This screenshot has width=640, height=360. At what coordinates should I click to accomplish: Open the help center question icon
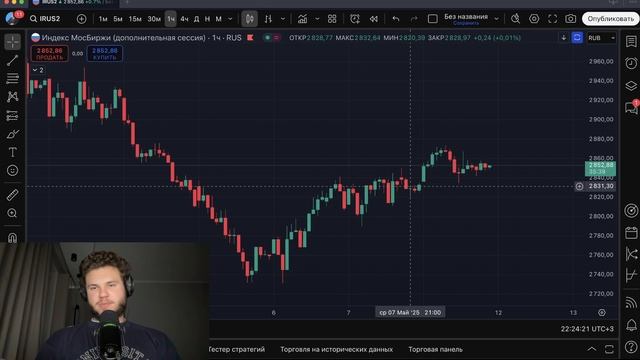coord(631,347)
